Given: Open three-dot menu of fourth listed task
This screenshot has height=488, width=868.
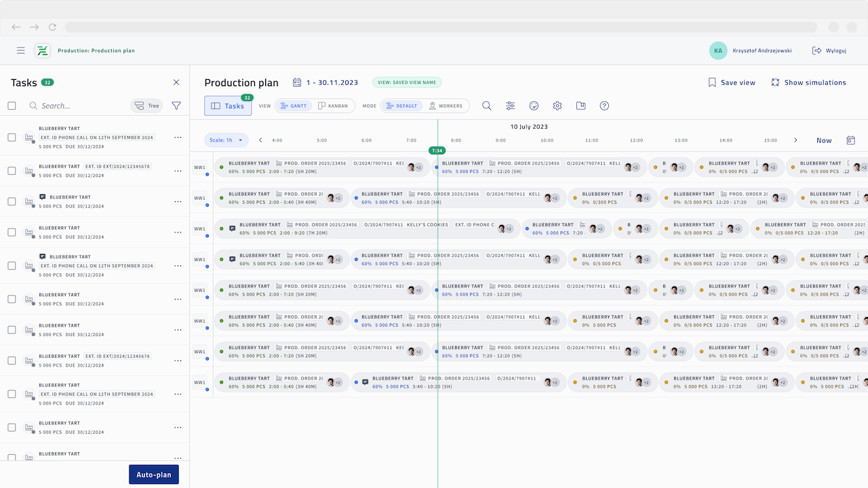Looking at the screenshot, I should [x=178, y=232].
